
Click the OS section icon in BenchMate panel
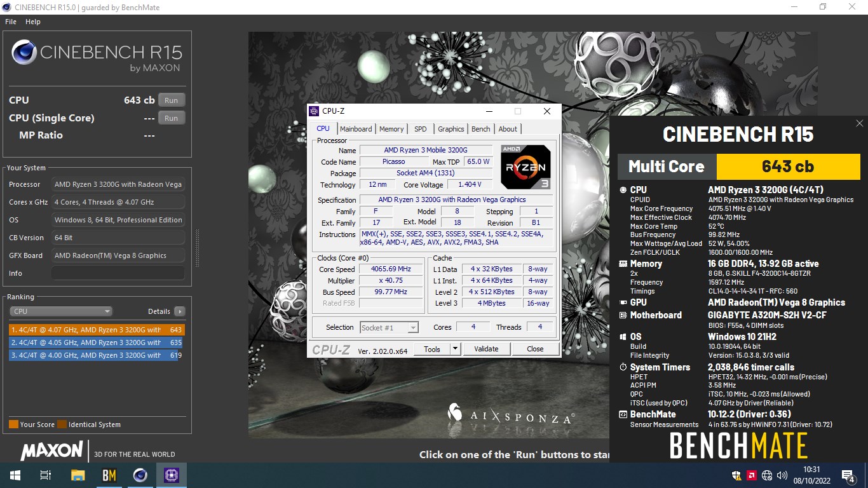(623, 337)
